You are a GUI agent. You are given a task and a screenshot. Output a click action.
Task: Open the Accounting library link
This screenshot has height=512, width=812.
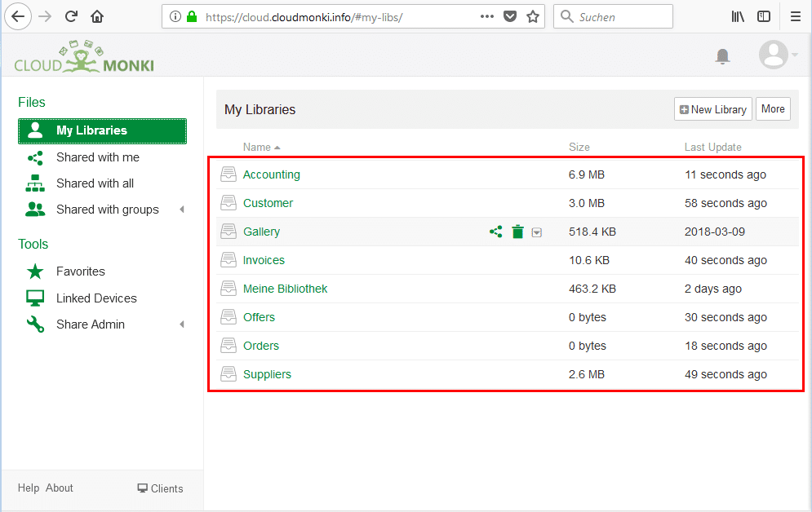pyautogui.click(x=272, y=174)
